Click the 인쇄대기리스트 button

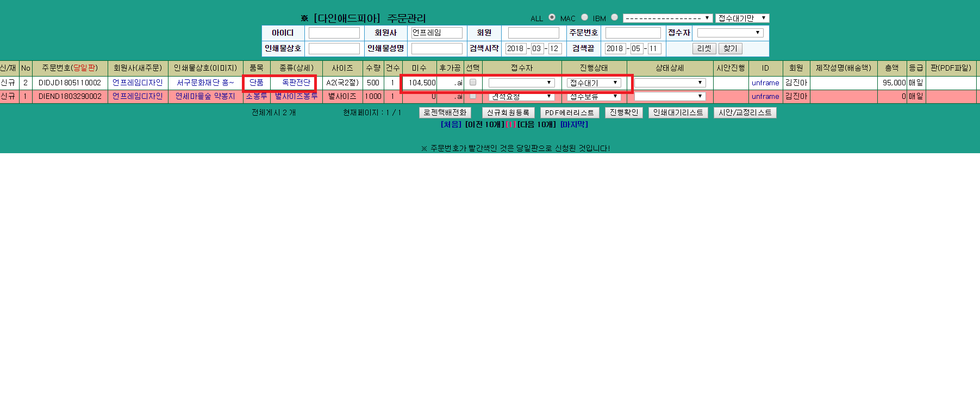[678, 112]
